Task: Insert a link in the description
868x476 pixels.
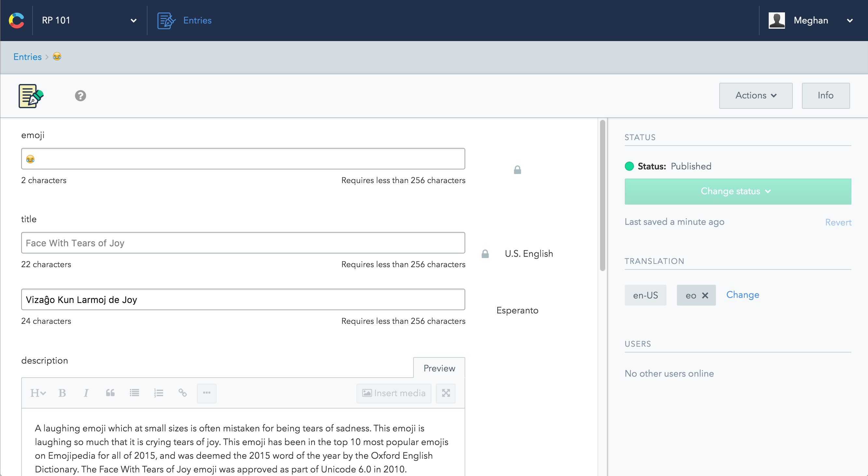Action: pyautogui.click(x=183, y=393)
